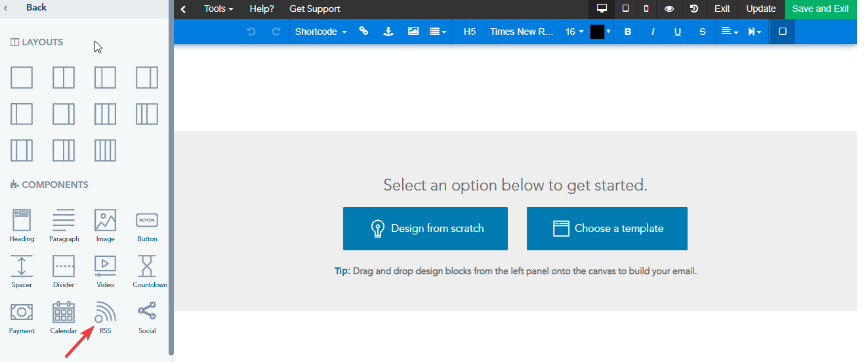
Task: Open the Tools dropdown menu
Action: coord(218,9)
